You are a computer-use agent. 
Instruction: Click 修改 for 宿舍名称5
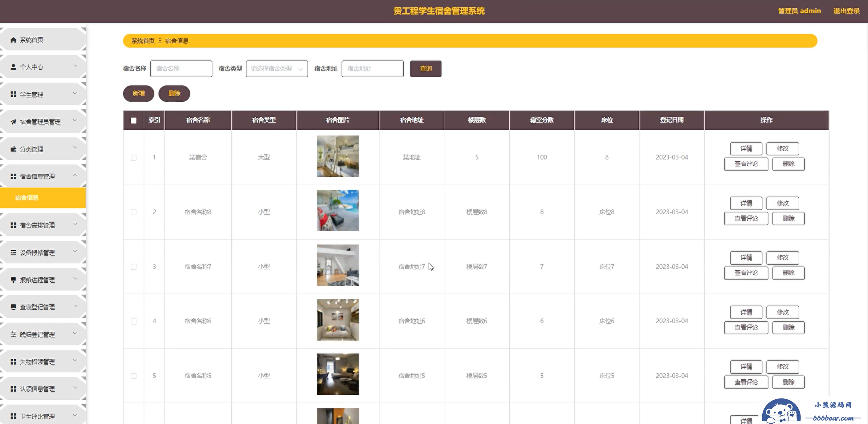(782, 366)
